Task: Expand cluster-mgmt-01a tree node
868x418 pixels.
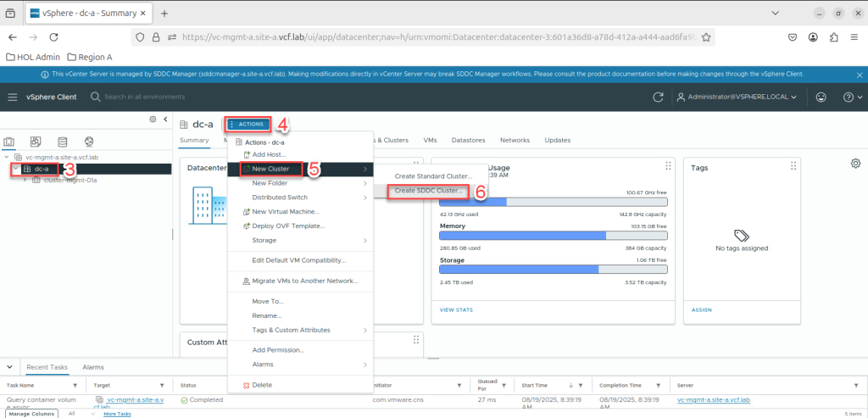Action: point(25,180)
